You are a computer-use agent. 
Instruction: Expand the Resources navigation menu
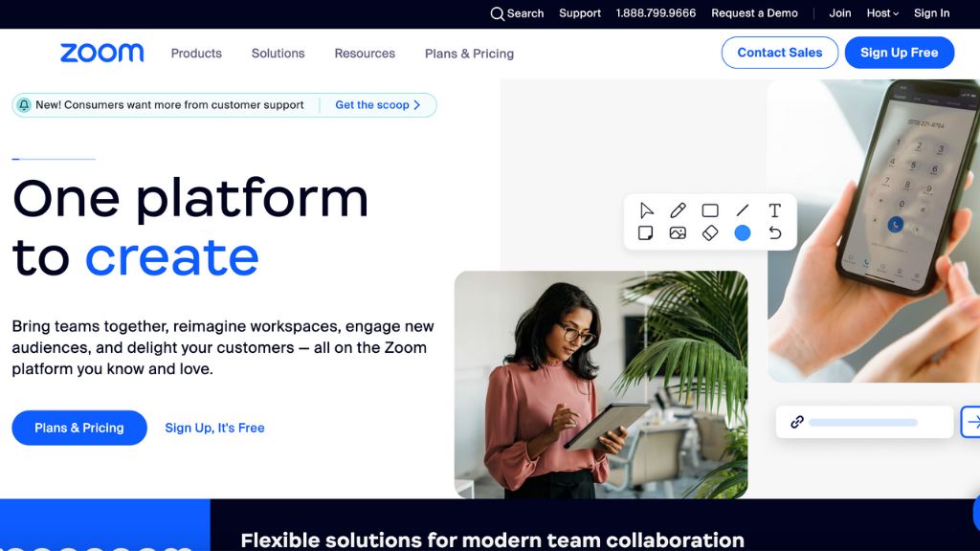click(x=365, y=54)
